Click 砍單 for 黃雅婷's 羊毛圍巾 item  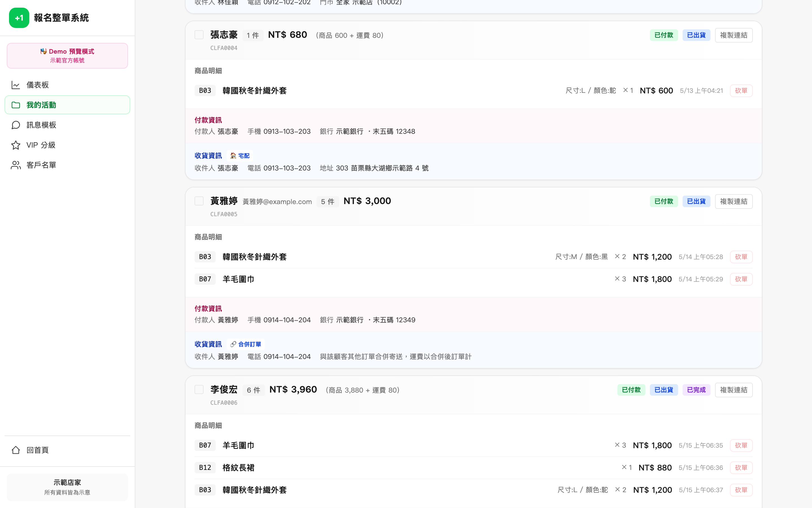click(741, 279)
